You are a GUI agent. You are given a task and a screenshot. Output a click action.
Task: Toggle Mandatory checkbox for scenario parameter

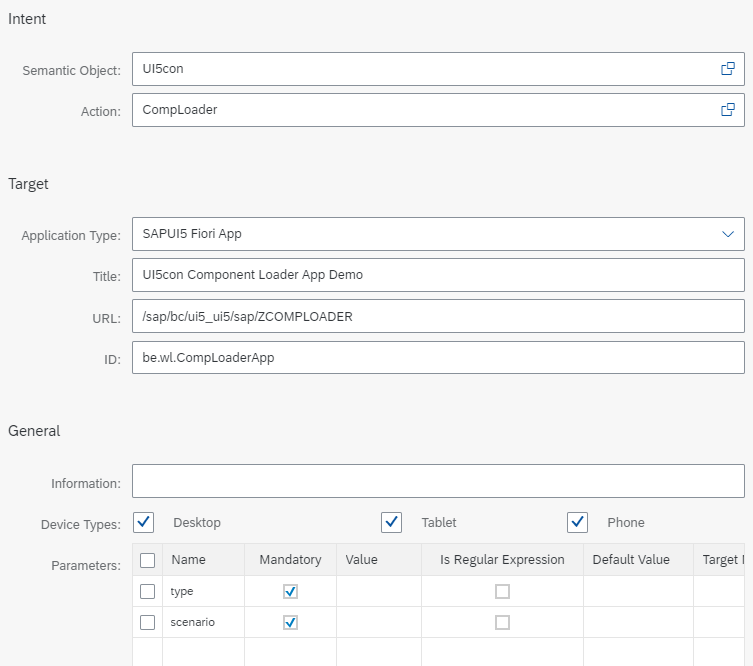coord(290,622)
